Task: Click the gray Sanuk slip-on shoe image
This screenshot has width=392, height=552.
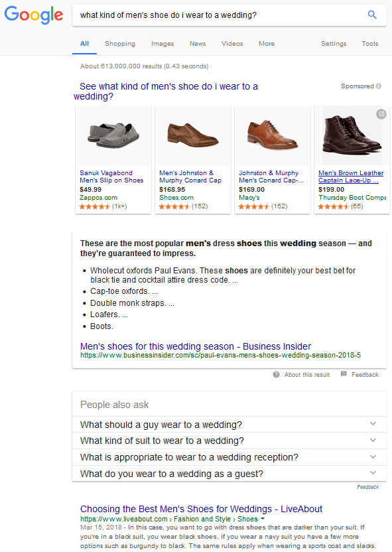Action: point(113,135)
